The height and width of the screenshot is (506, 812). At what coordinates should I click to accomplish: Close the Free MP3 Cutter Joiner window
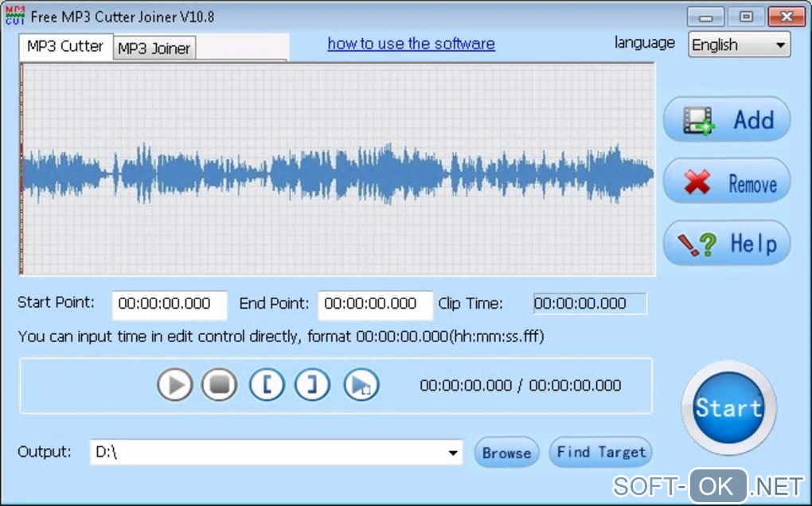(x=786, y=17)
